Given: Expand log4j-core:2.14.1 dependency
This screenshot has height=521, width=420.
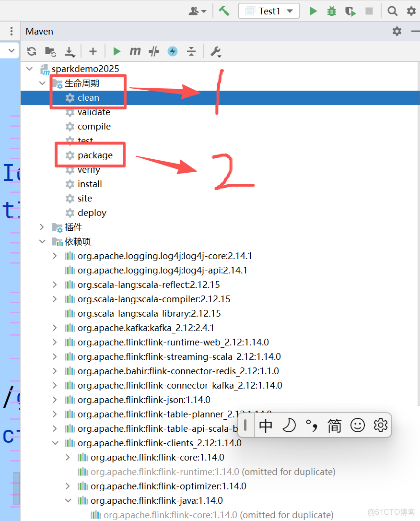Looking at the screenshot, I should (x=55, y=256).
